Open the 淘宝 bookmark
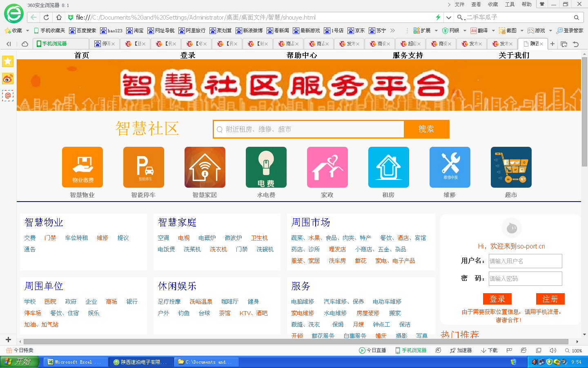The width and height of the screenshot is (588, 368). [135, 31]
